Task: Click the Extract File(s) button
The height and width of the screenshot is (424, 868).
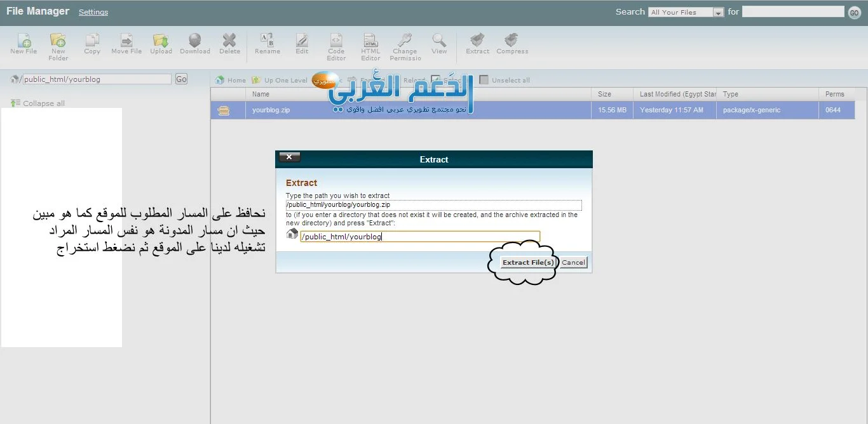Action: (528, 262)
